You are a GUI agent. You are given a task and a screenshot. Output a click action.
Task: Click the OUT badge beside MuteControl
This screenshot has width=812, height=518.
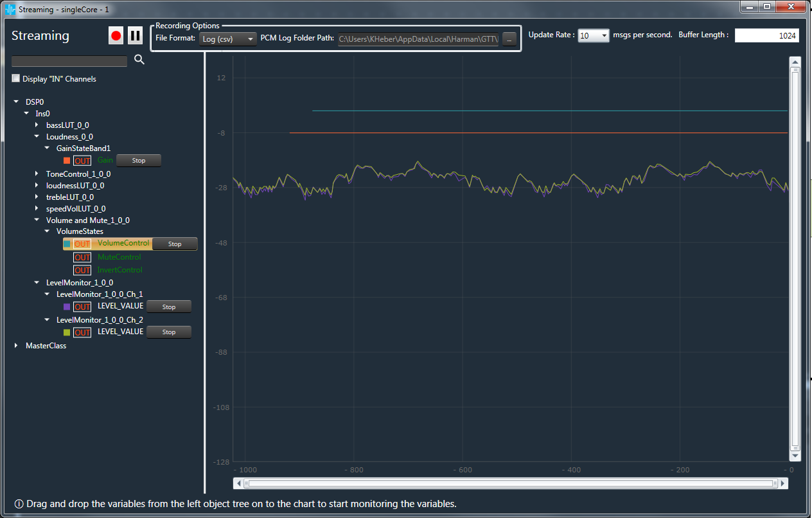click(x=82, y=257)
